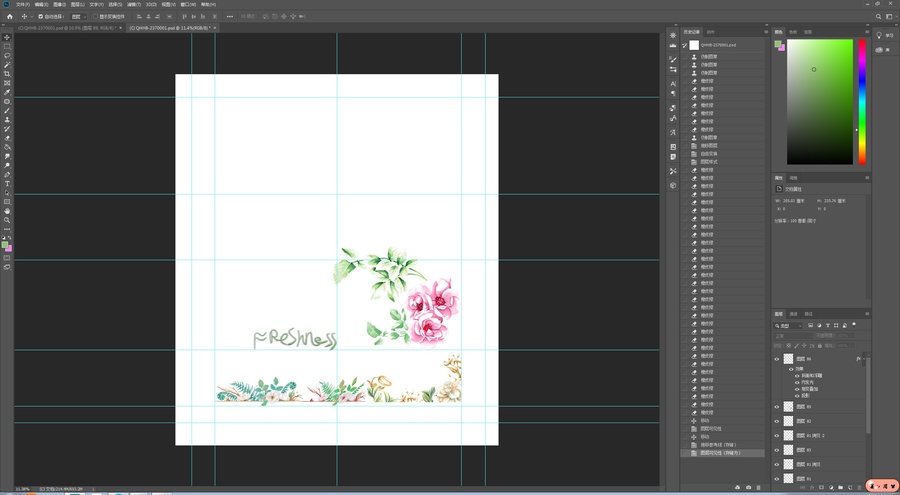Toggle the 内发光 effect eye icon
900x495 pixels.
tap(797, 382)
